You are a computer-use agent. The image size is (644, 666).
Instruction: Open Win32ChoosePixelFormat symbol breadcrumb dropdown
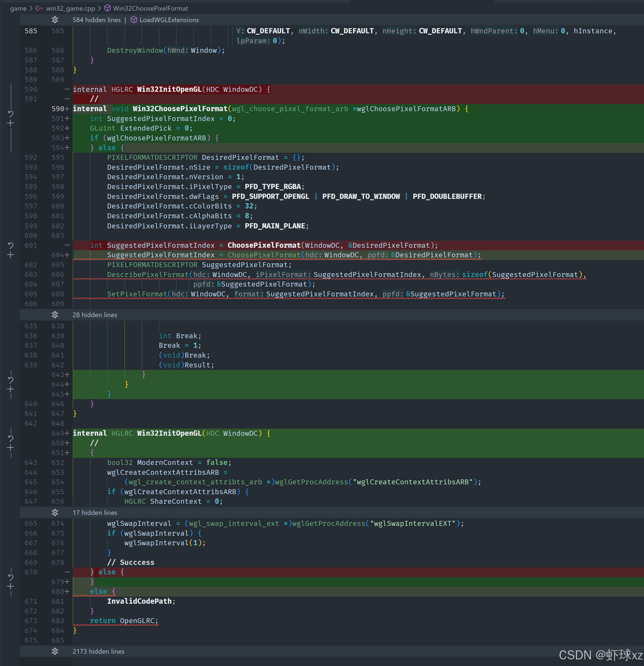[150, 8]
